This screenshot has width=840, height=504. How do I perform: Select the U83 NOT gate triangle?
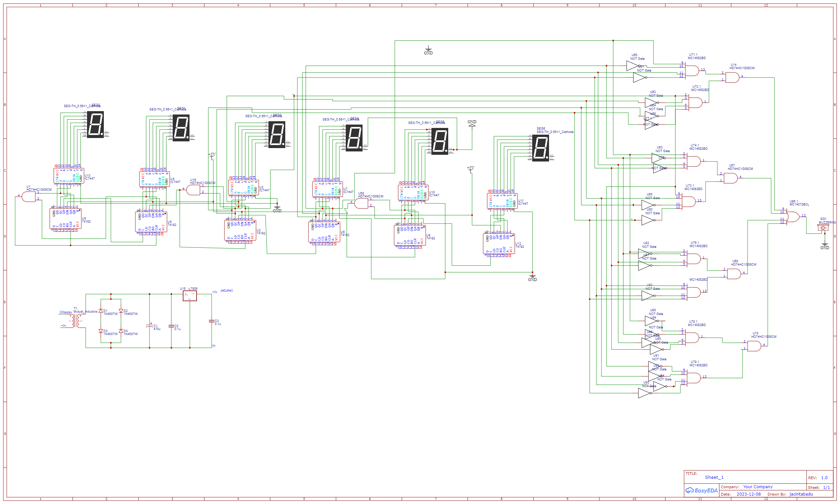pos(649,296)
